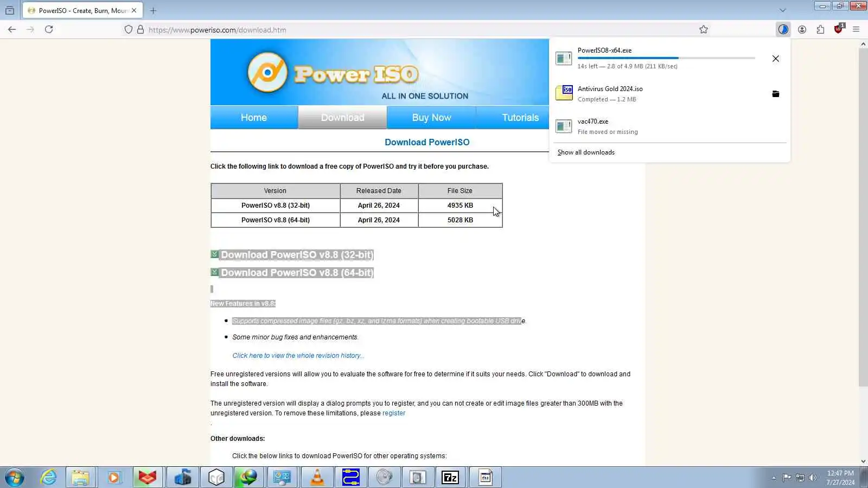
Task: Open VLC media player from the taskbar
Action: 317,478
